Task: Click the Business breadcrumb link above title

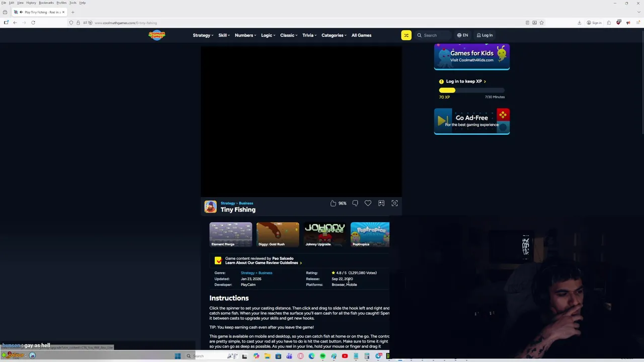Action: (x=246, y=203)
